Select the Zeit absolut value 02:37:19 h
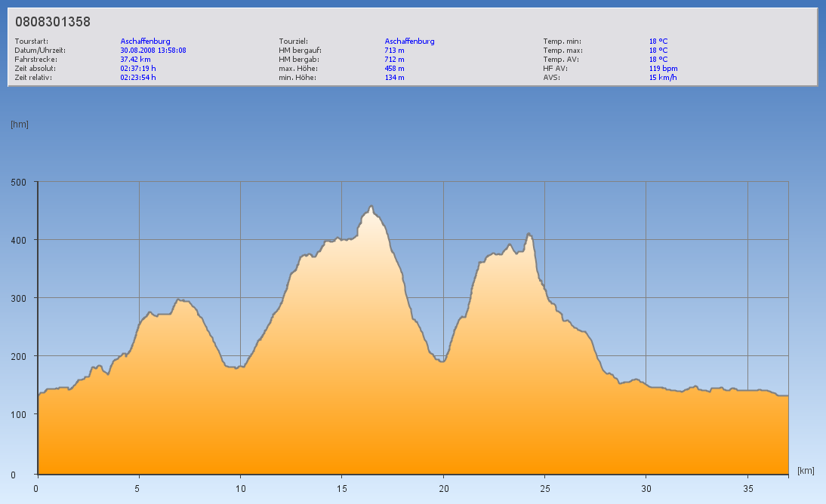The width and height of the screenshot is (826, 504). [x=138, y=69]
